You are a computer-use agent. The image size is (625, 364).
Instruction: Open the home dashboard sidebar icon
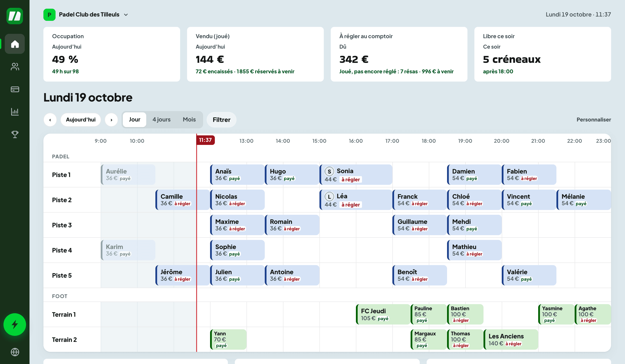(15, 44)
